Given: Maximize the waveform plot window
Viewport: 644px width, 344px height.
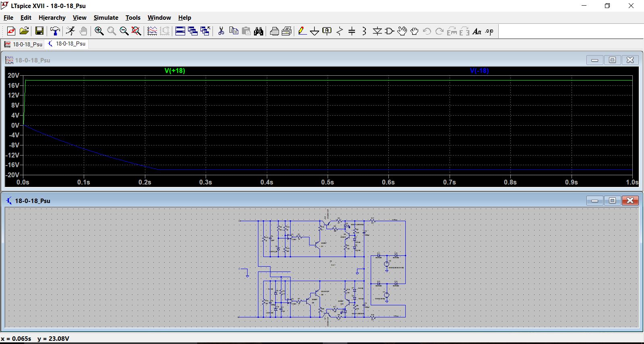Looking at the screenshot, I should (x=612, y=60).
